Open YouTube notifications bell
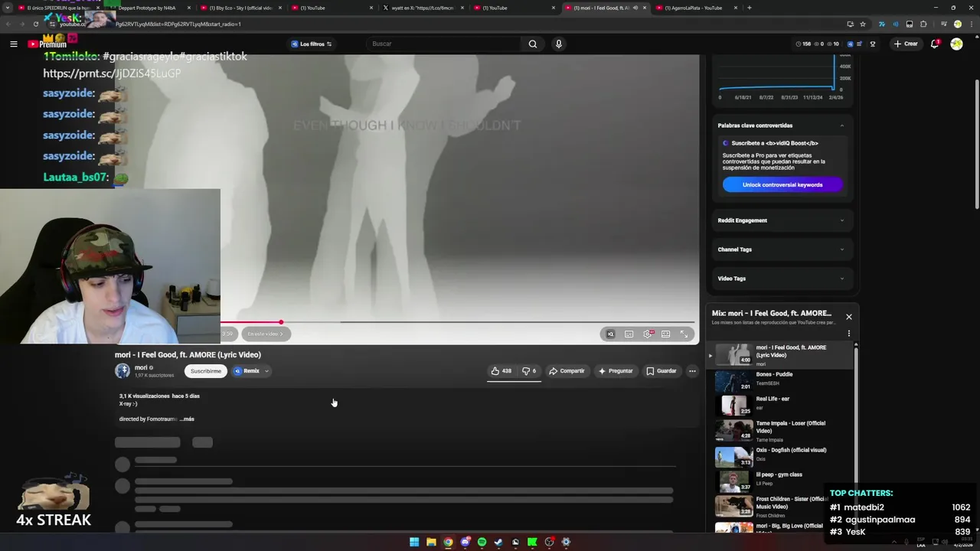The image size is (980, 551). (935, 44)
